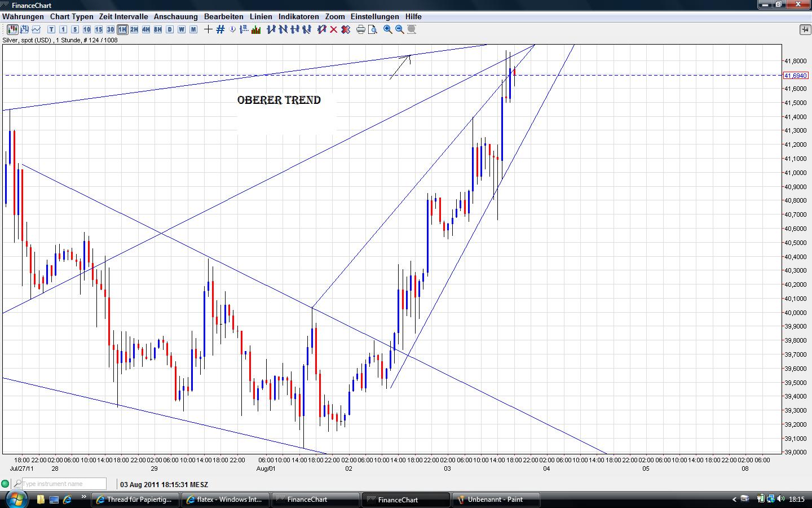The width and height of the screenshot is (812, 508).
Task: Open the Bearbeiten menu
Action: tap(224, 17)
